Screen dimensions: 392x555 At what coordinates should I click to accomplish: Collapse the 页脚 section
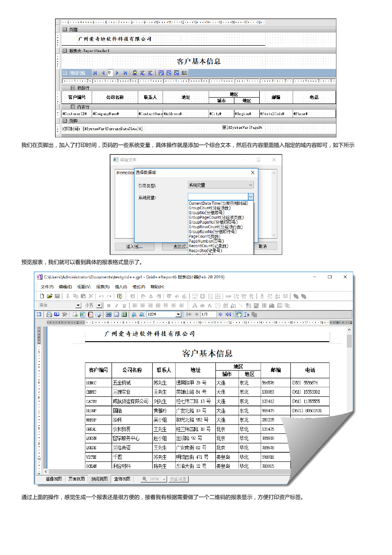(x=65, y=121)
